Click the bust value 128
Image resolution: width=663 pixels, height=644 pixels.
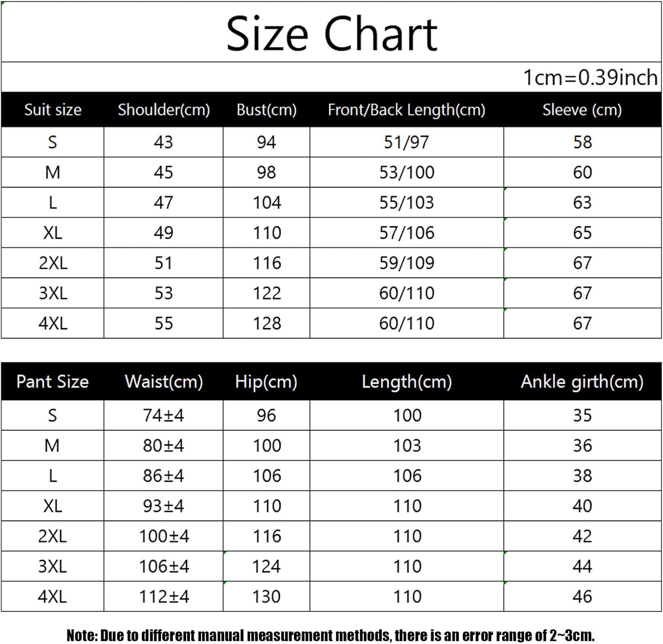pos(267,323)
